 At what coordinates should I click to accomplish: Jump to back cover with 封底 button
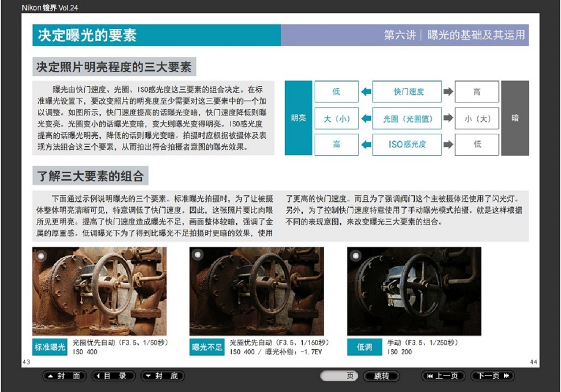(x=162, y=376)
